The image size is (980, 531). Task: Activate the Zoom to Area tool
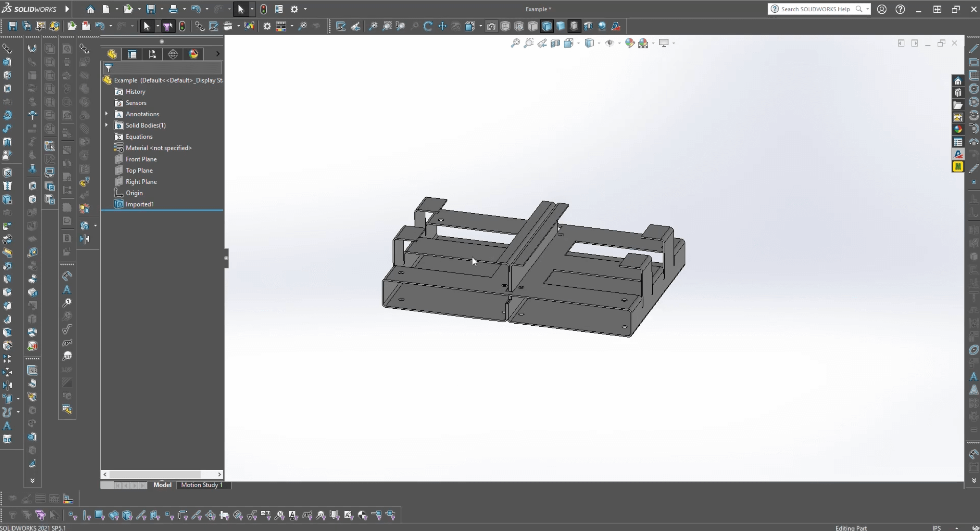point(529,43)
